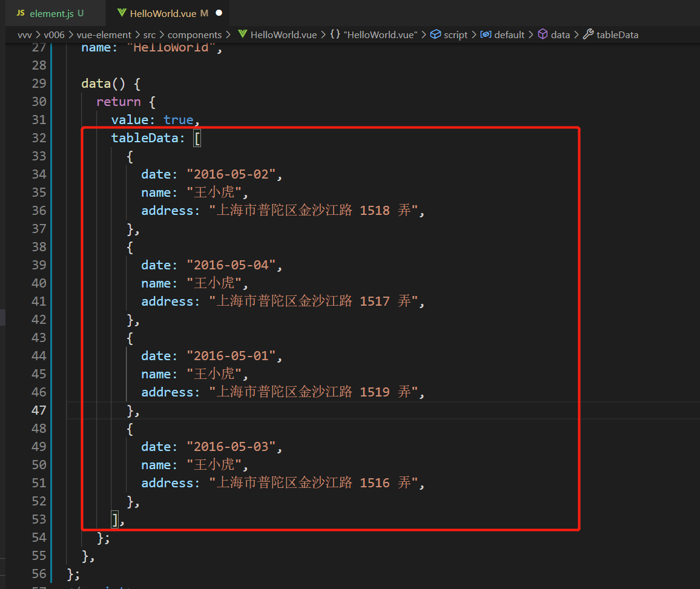
Task: Select the tableData breadcrumb symbol
Action: [x=617, y=35]
